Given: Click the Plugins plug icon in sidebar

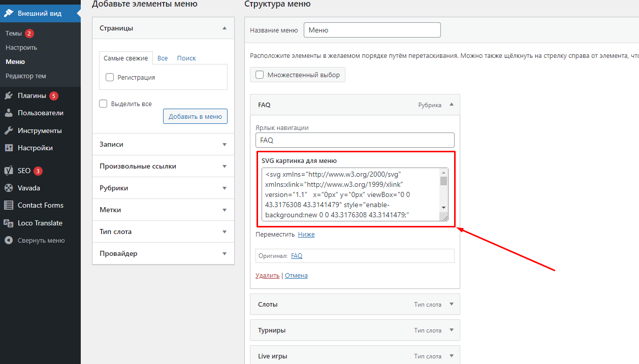Looking at the screenshot, I should coord(9,95).
